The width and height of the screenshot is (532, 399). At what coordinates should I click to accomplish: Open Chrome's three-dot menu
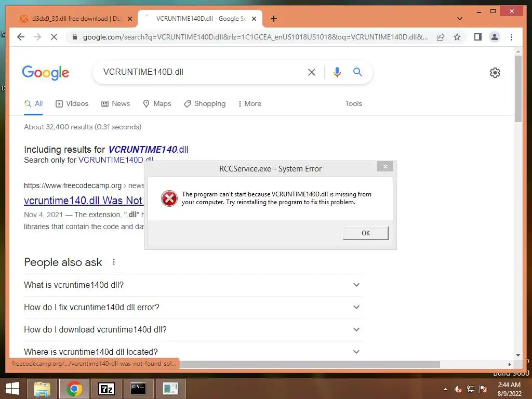tap(511, 37)
